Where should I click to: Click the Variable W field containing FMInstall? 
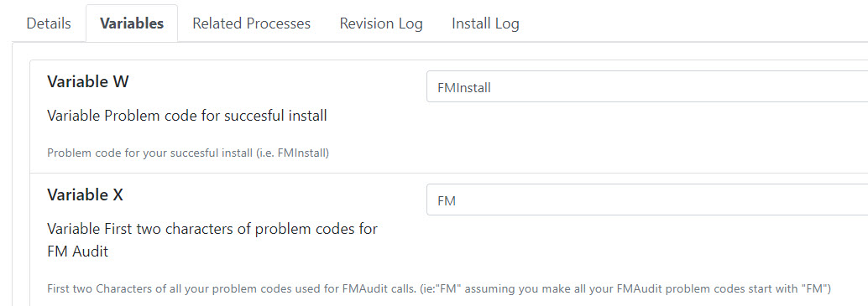coord(647,86)
